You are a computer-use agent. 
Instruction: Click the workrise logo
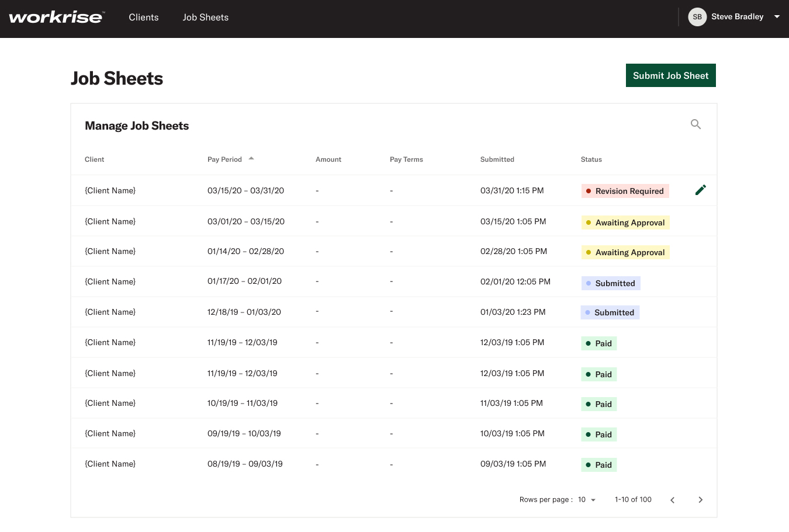click(57, 17)
